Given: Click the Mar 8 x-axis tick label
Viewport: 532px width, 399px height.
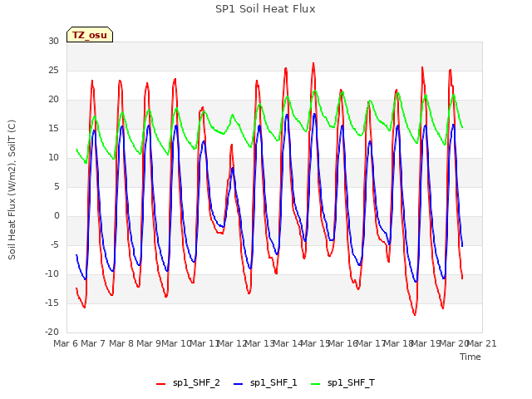Looking at the screenshot, I should pyautogui.click(x=121, y=343).
